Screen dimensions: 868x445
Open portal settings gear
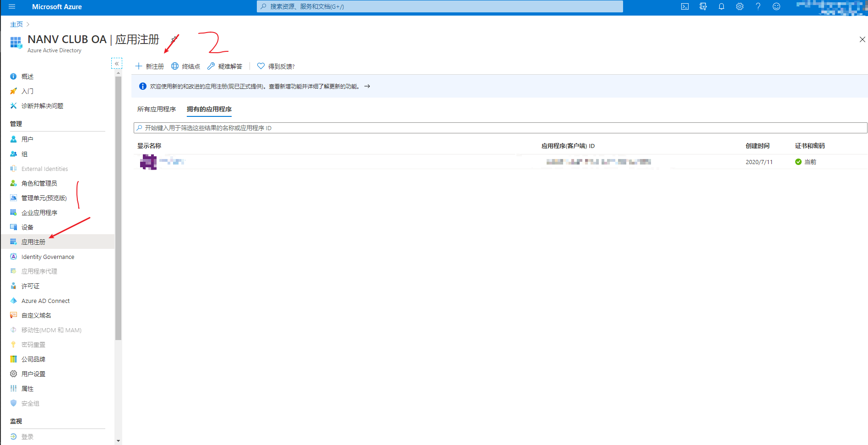point(740,6)
